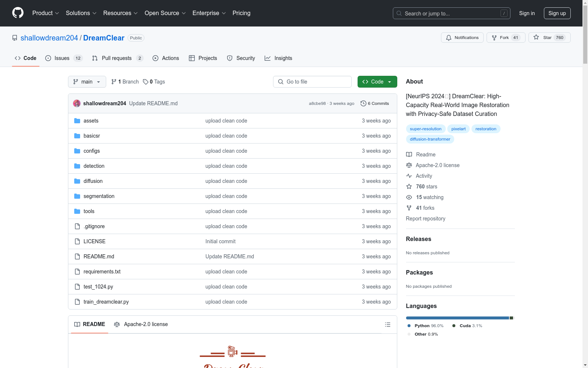588x368 pixels.
Task: Expand the Enterprise menu
Action: pyautogui.click(x=209, y=13)
